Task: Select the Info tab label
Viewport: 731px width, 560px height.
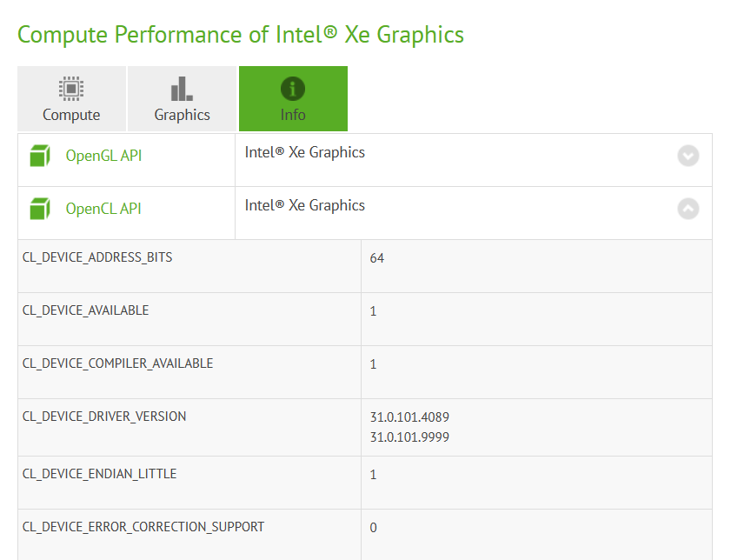Action: [x=293, y=115]
